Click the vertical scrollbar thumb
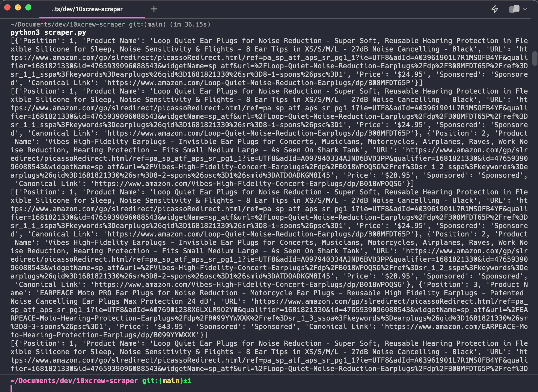This screenshot has width=538, height=392. tap(535, 58)
